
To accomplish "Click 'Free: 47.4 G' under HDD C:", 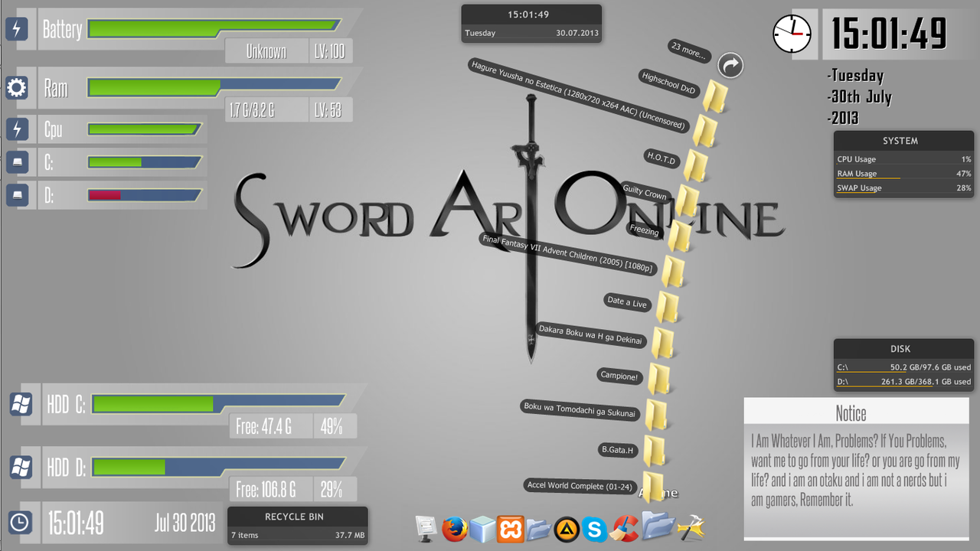I will [x=264, y=427].
